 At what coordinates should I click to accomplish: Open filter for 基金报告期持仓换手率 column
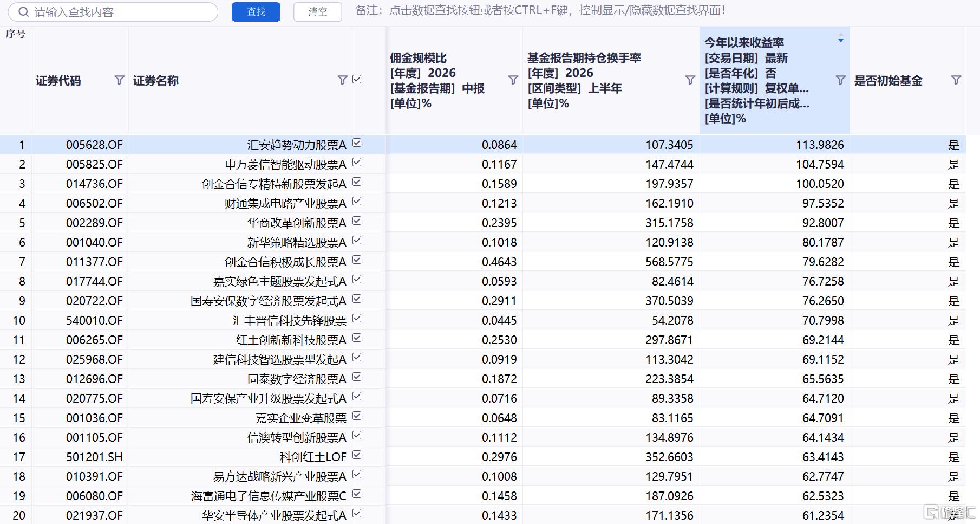pos(690,80)
